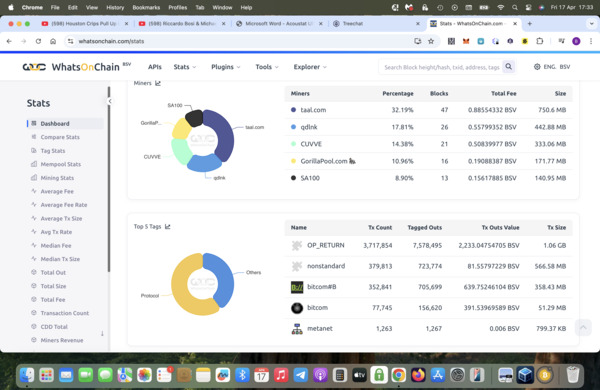Open the bitcom#B tag row
600x390 pixels.
[428, 287]
